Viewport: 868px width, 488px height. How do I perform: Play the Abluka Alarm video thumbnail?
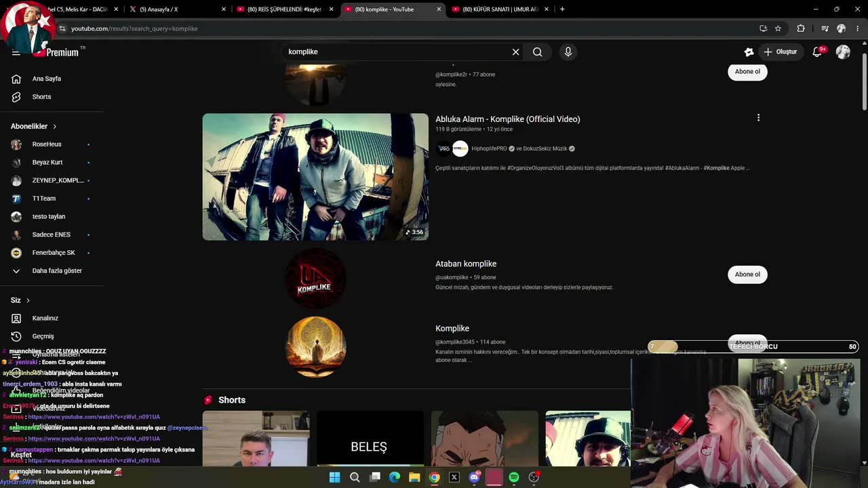coord(315,177)
